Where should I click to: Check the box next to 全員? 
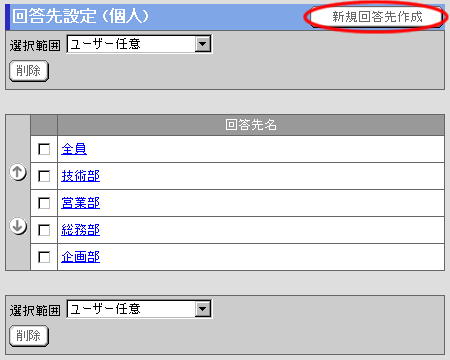coord(44,149)
